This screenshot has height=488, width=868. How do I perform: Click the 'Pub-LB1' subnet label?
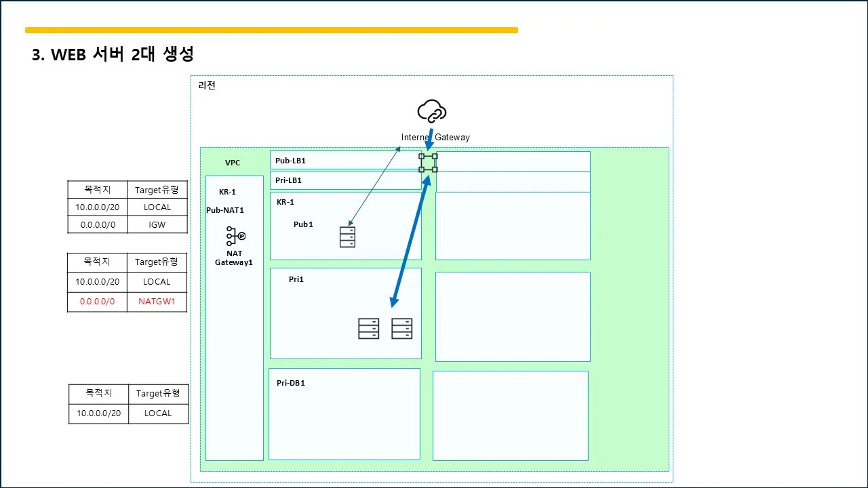point(290,161)
